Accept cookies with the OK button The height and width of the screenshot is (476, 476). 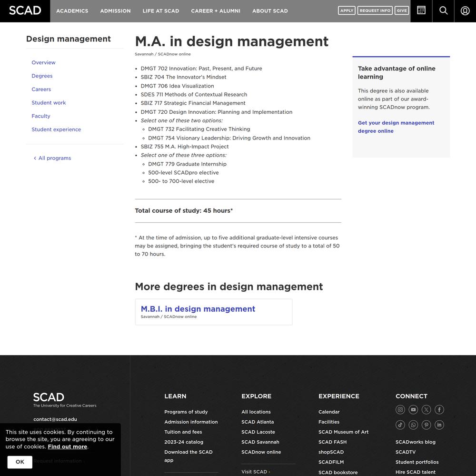point(20,462)
